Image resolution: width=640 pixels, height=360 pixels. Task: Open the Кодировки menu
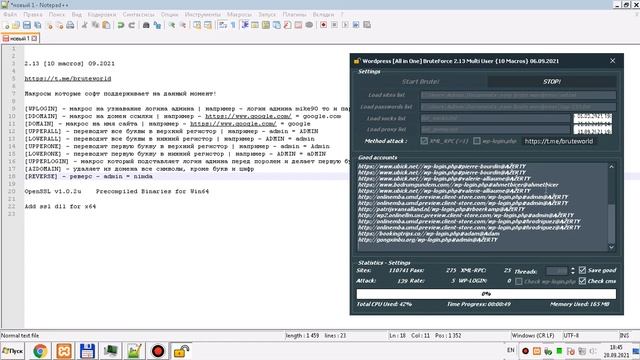point(102,14)
